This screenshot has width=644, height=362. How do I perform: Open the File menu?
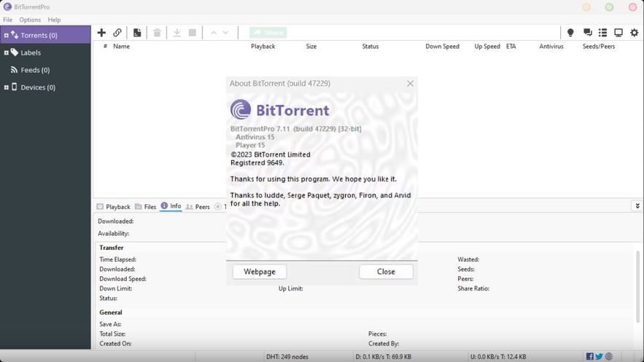point(7,20)
